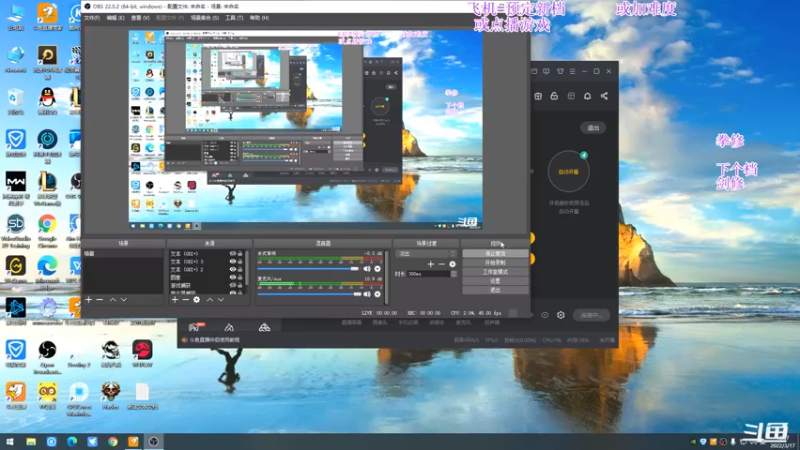Open 设置 from the OBS controls panel
Screen dimensions: 800x450
pyautogui.click(x=495, y=281)
